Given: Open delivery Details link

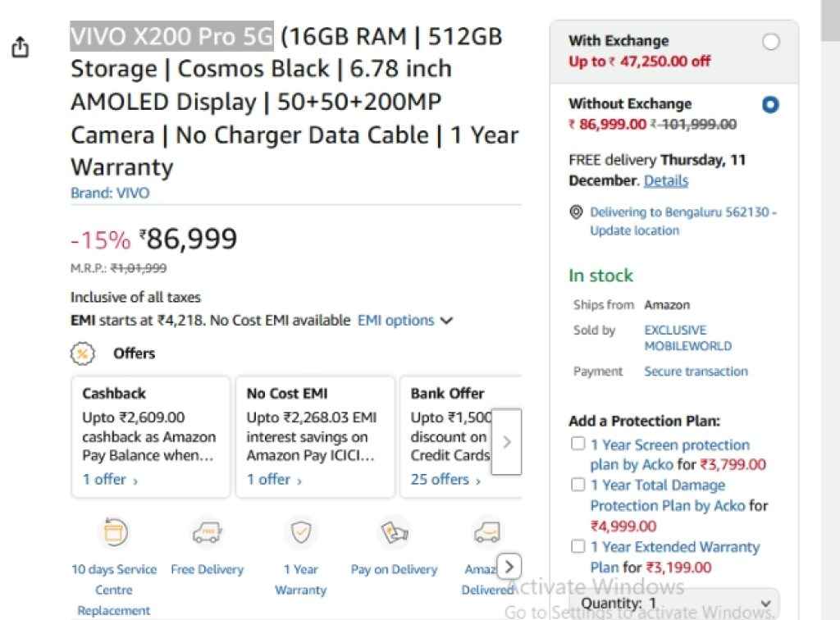Looking at the screenshot, I should coord(665,180).
